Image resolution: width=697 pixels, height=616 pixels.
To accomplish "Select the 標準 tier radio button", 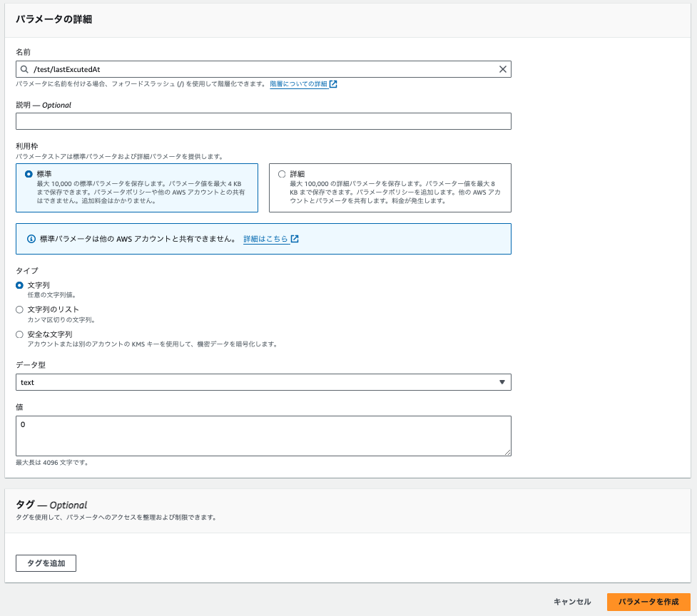I will click(x=29, y=174).
